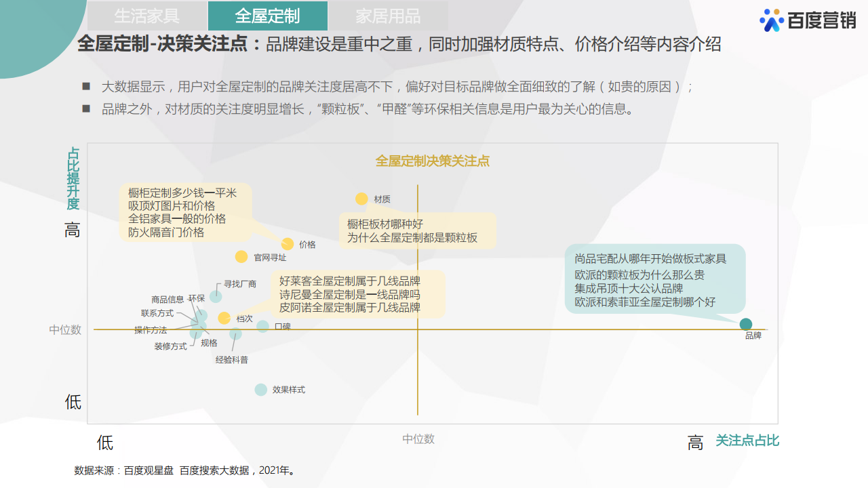
Task: Select the query 橱柜定制多少钱一平米
Action: (x=182, y=193)
